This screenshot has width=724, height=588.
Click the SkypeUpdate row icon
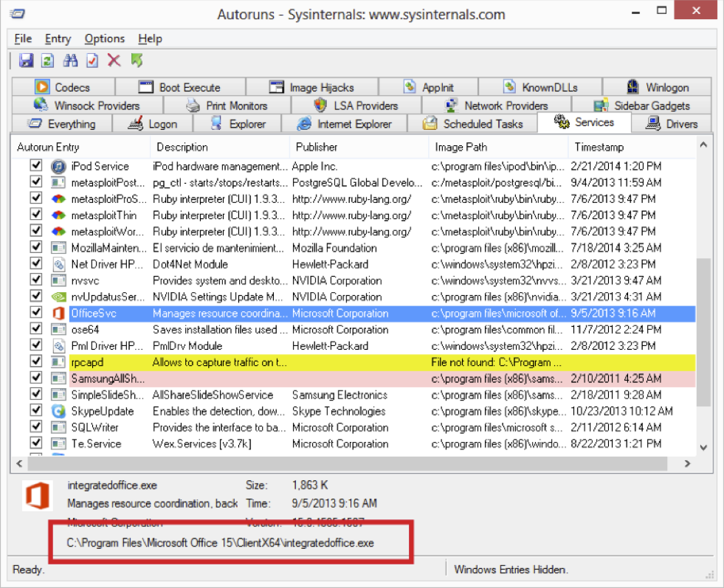click(x=58, y=411)
